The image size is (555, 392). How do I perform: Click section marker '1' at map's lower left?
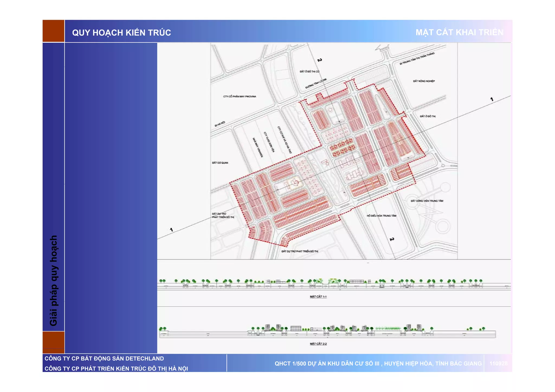tap(171, 230)
